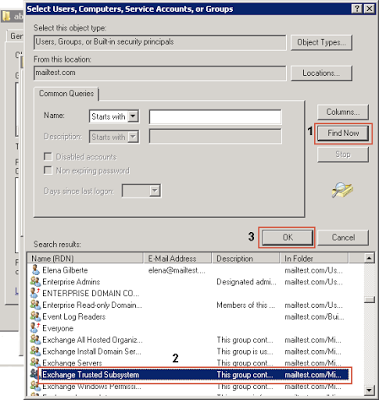Click the results scrollbar down arrow
Screen dimensions: 379x400
369,389
